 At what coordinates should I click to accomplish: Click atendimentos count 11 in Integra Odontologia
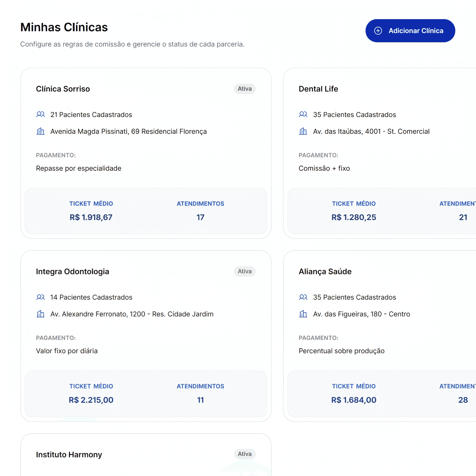coord(200,400)
